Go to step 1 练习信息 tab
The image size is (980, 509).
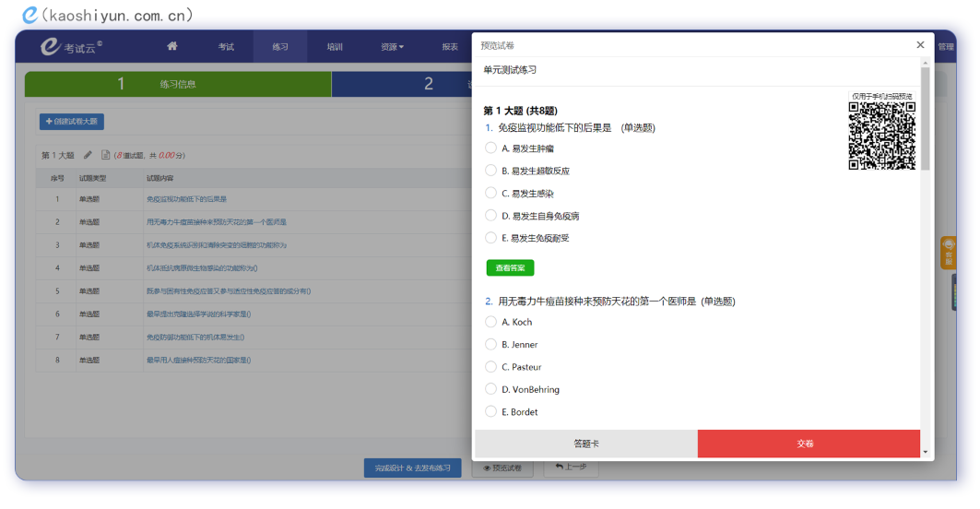coord(177,84)
